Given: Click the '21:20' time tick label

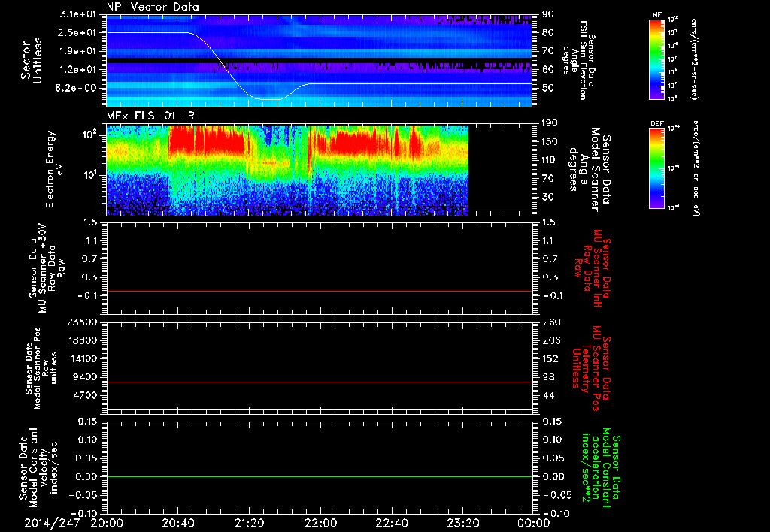Looking at the screenshot, I should click(x=249, y=523).
